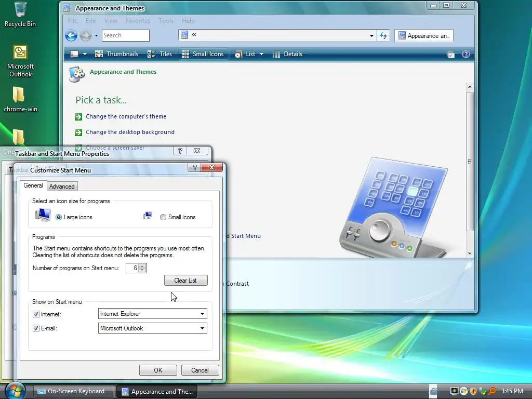532x399 pixels.
Task: Click the orange magnifier tray icon
Action: click(492, 391)
